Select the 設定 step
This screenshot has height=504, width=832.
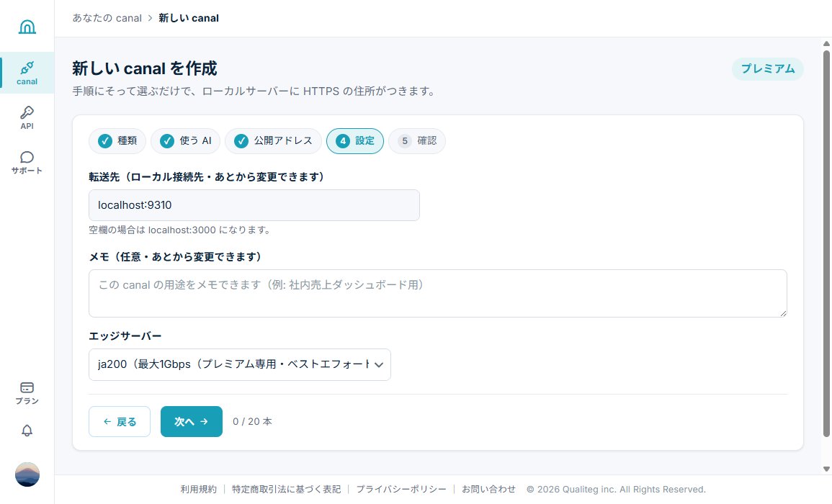coord(355,141)
